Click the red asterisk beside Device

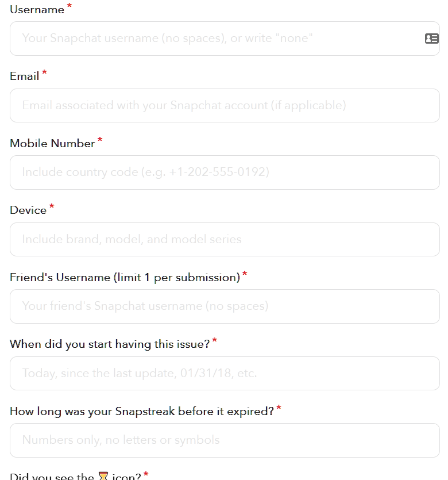[52, 206]
